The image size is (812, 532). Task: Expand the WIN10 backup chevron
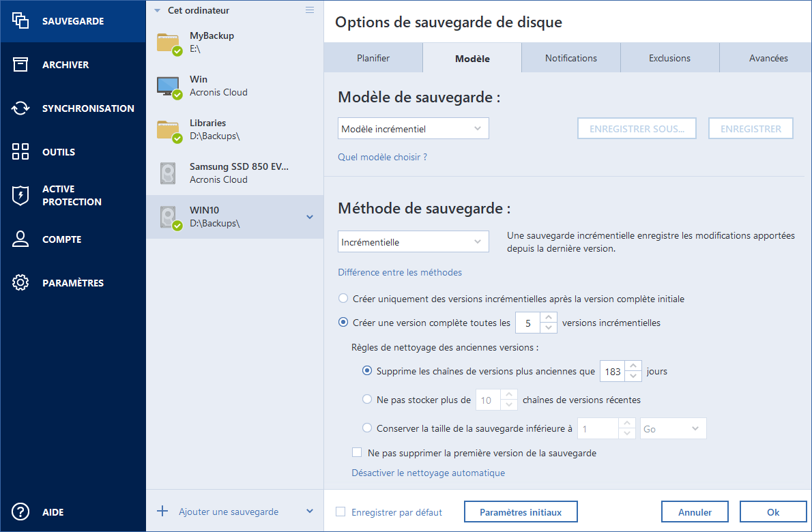(x=310, y=217)
